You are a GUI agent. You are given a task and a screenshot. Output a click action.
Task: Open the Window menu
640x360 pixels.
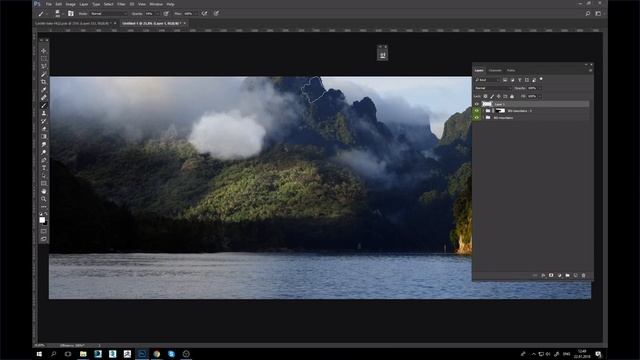click(x=156, y=4)
